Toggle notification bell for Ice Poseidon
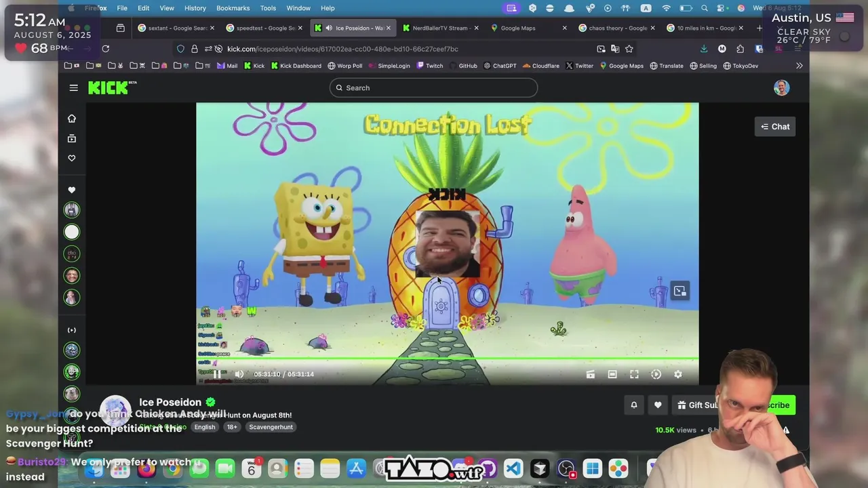868x488 pixels. (634, 405)
